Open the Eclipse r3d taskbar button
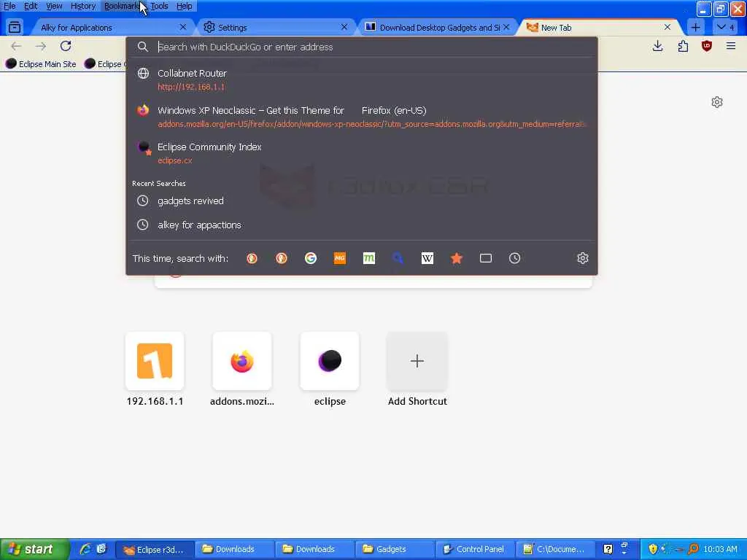747x560 pixels. (155, 549)
